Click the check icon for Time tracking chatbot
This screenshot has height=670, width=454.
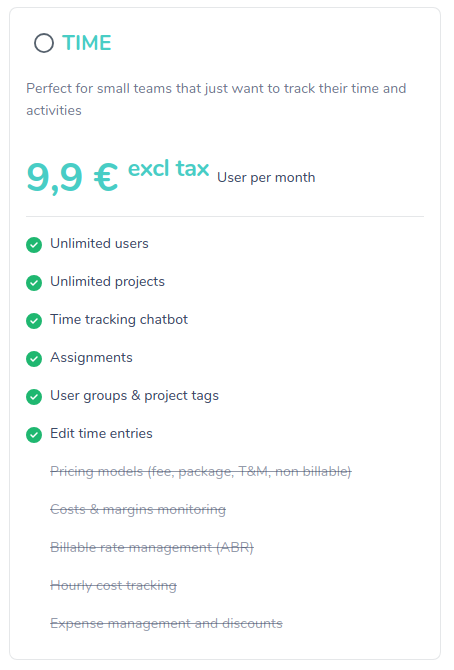tap(34, 321)
